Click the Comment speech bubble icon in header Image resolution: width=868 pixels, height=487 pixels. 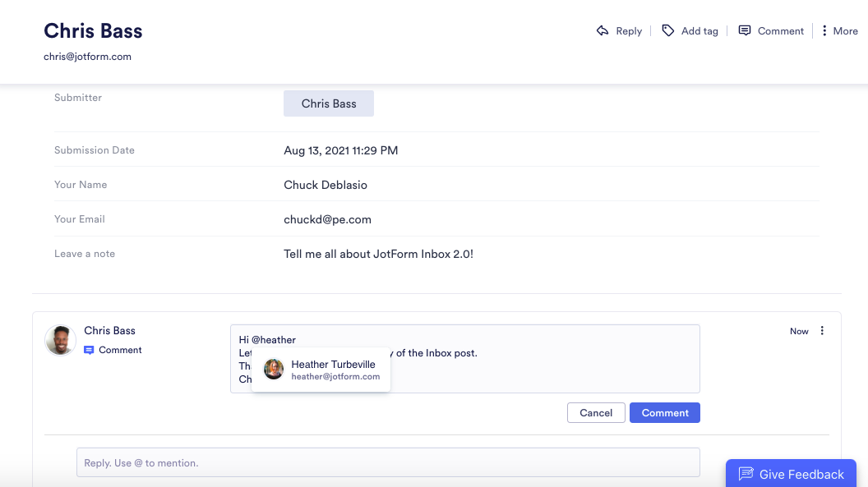click(x=745, y=31)
